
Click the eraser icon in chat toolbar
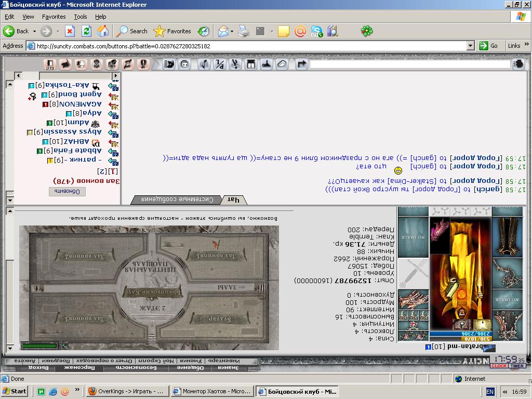[x=282, y=64]
